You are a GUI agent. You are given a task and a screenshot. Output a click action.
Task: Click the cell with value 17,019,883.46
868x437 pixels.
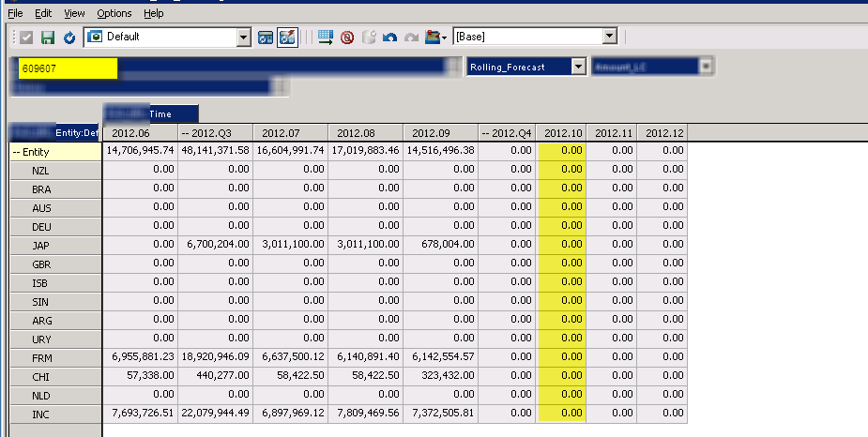coord(366,150)
